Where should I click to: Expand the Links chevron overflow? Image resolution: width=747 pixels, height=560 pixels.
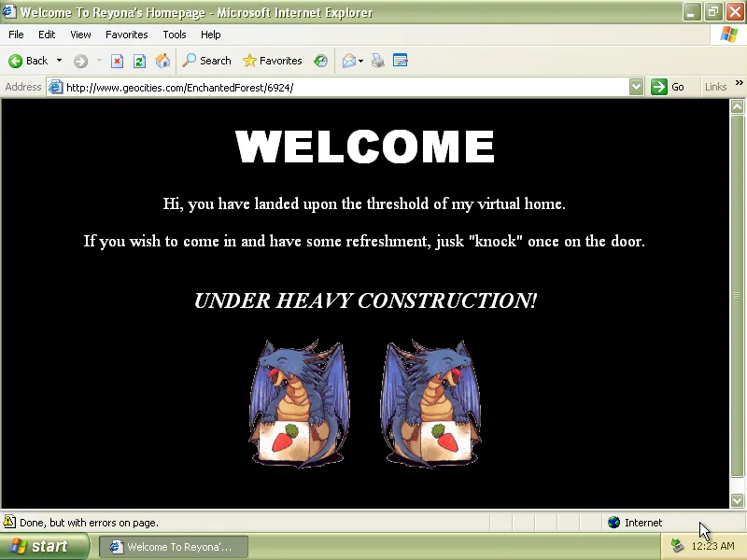739,83
